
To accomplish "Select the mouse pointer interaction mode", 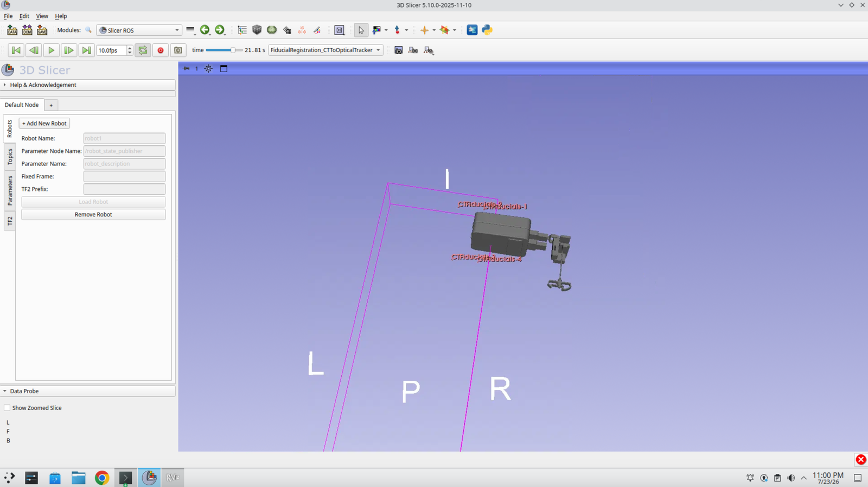I will click(361, 30).
